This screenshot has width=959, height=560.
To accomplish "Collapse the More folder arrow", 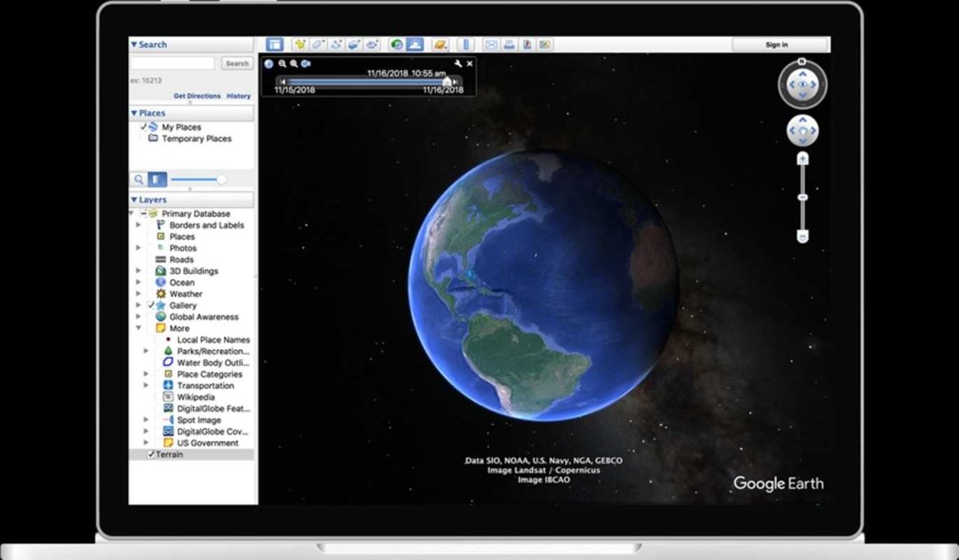I will (x=138, y=328).
